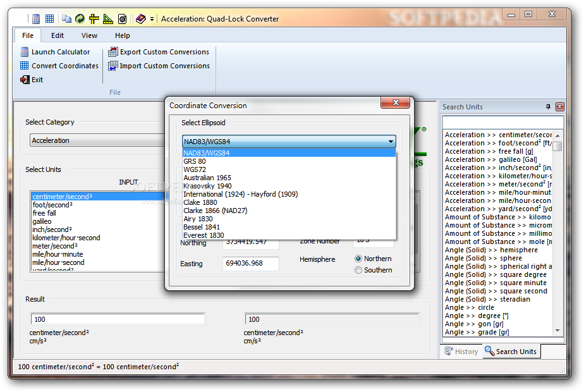Open the quick access toolbar customize arrow

pos(152,19)
